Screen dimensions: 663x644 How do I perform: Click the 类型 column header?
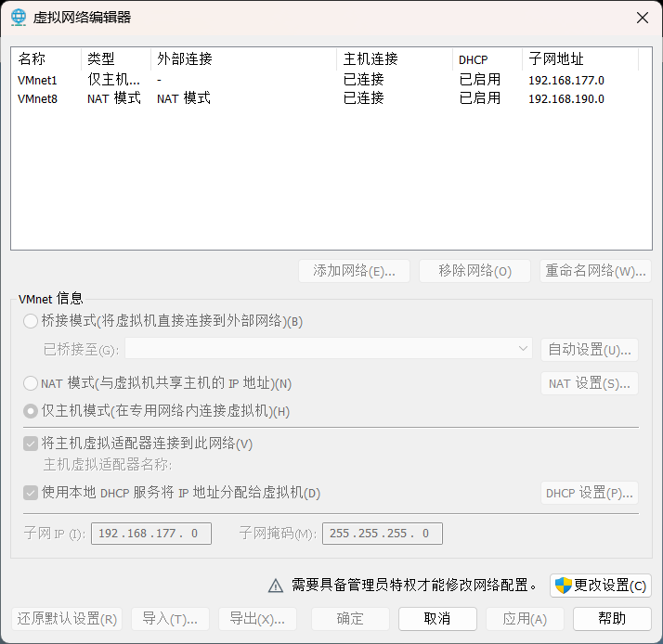click(116, 59)
